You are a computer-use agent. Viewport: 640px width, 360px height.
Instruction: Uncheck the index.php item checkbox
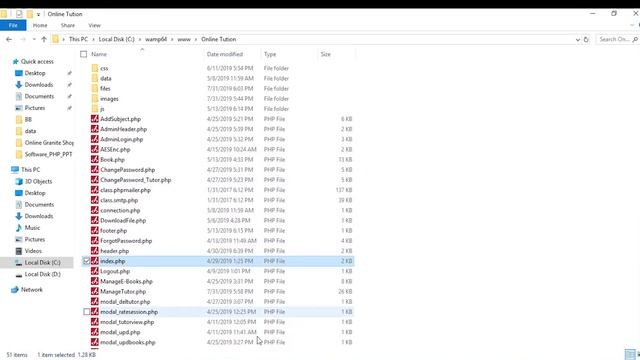[87, 261]
